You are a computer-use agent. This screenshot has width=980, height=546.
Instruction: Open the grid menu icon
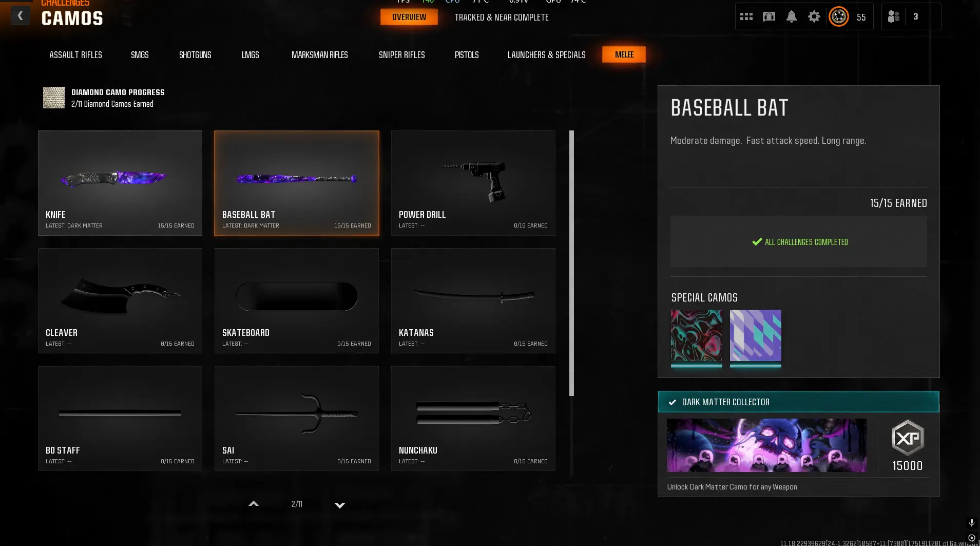746,17
